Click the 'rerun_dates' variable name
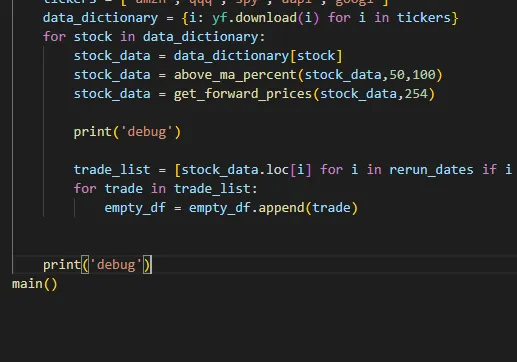Viewport: 517px width, 362px height. (x=431, y=170)
